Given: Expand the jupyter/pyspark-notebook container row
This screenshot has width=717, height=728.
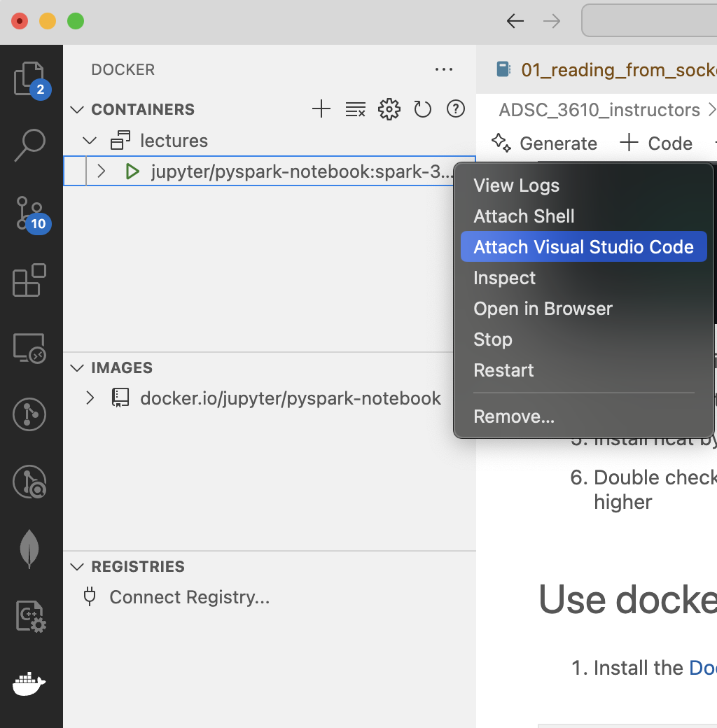Looking at the screenshot, I should pos(102,171).
